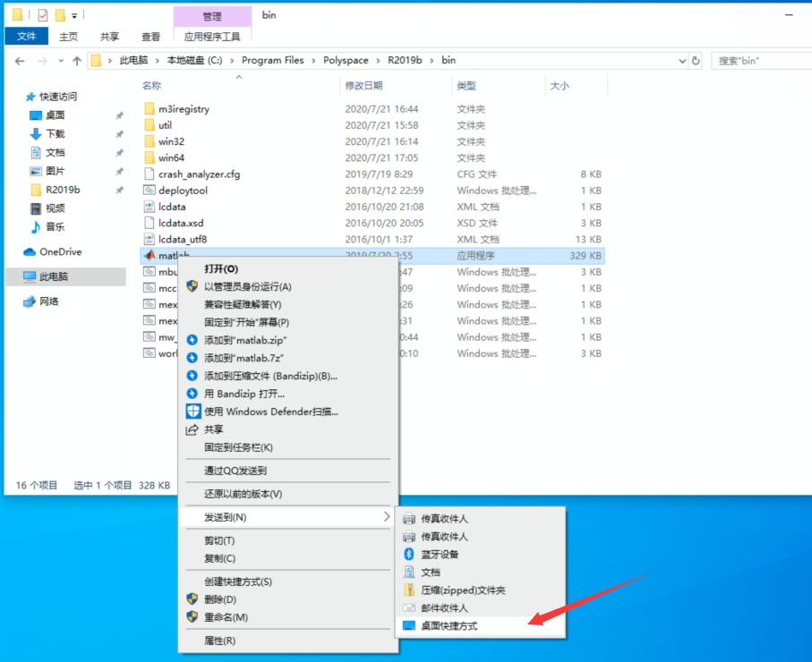Image resolution: width=812 pixels, height=662 pixels.
Task: Click the zipped folder icon beside 压缩(zipped)文件夹
Action: (x=409, y=590)
